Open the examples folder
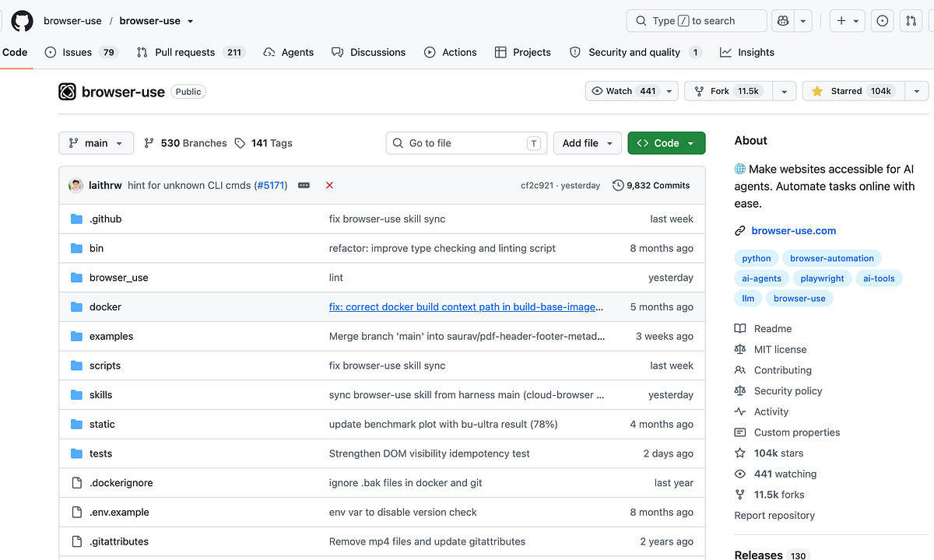The height and width of the screenshot is (560, 934). [x=111, y=336]
